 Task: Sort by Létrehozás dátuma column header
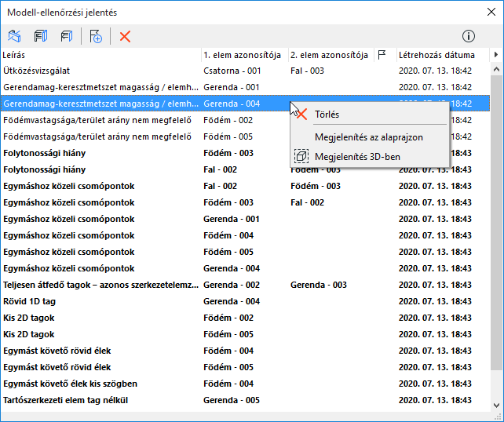[442, 55]
